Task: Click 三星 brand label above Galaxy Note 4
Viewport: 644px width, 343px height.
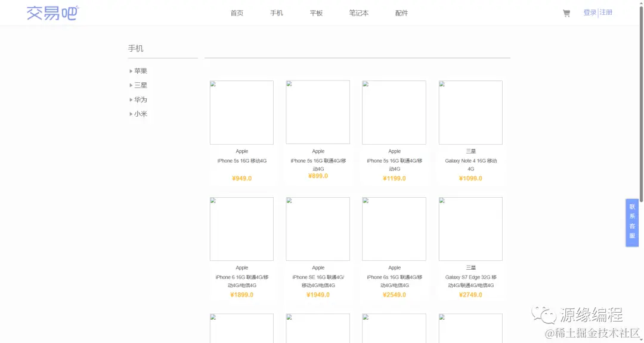Action: (x=470, y=151)
